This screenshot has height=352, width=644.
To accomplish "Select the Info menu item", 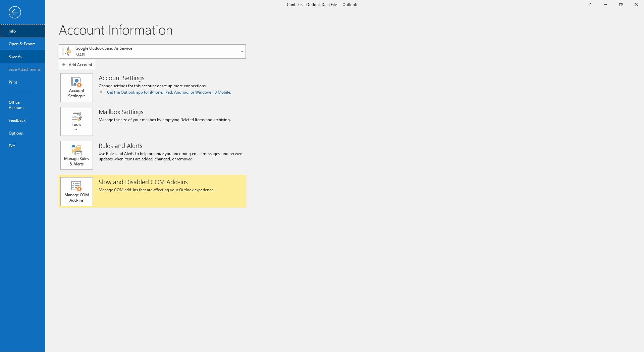I will point(22,31).
